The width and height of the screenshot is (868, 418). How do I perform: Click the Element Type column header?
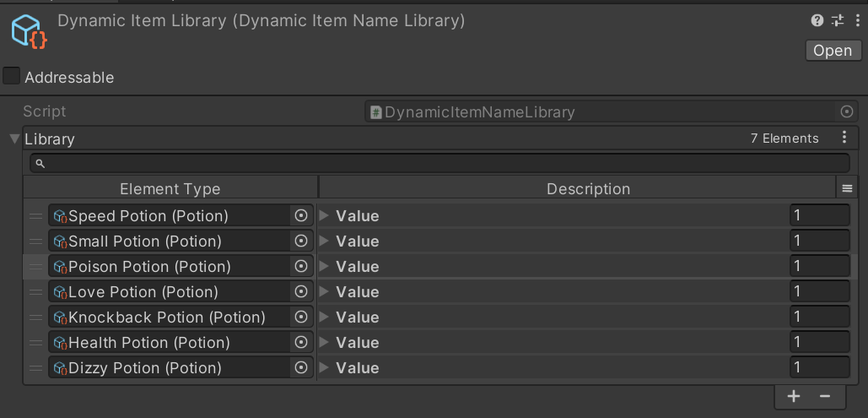[170, 189]
